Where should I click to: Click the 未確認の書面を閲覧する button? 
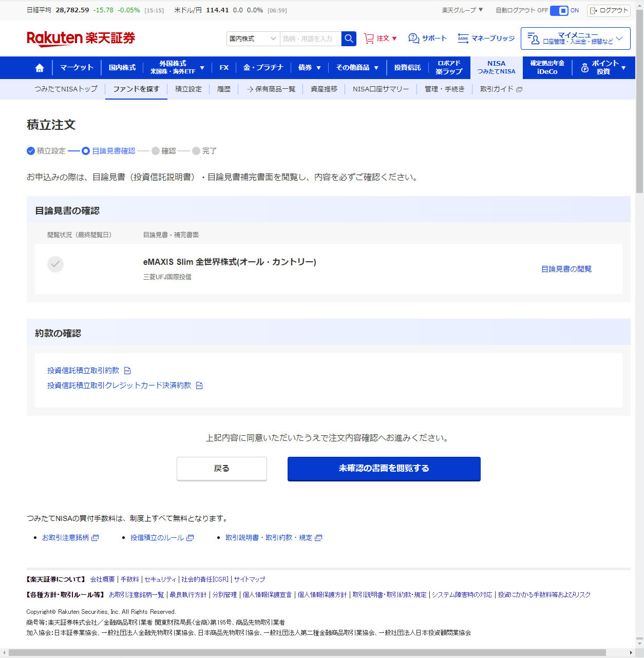point(384,469)
